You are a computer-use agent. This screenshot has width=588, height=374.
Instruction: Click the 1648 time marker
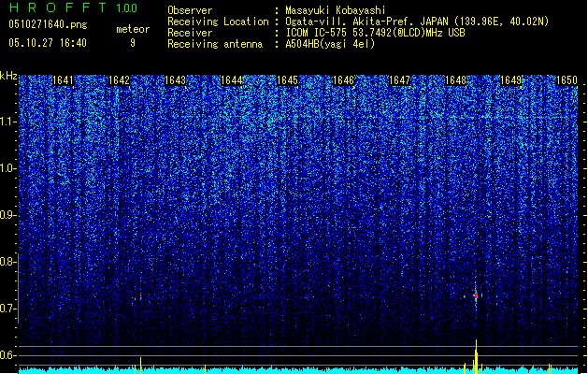[x=455, y=80]
